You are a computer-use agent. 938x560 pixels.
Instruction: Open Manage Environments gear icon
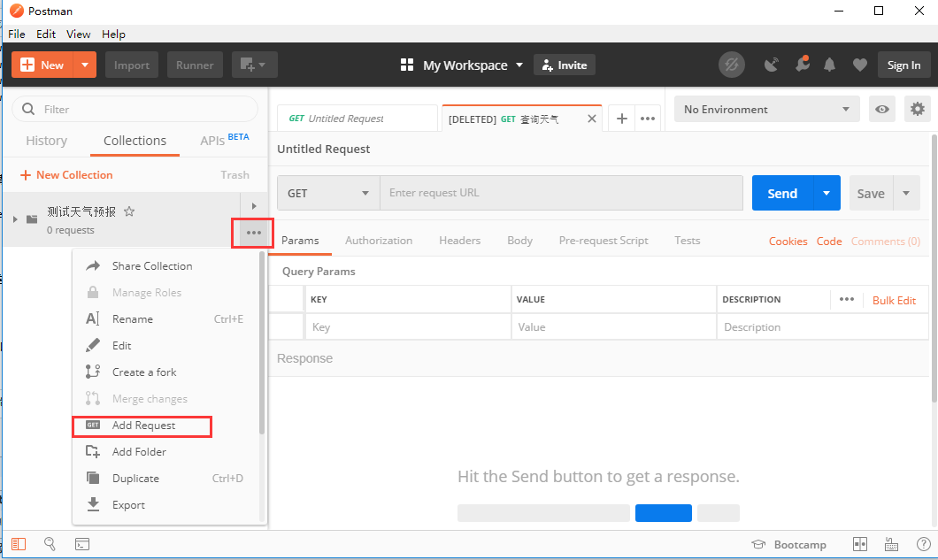pos(917,109)
